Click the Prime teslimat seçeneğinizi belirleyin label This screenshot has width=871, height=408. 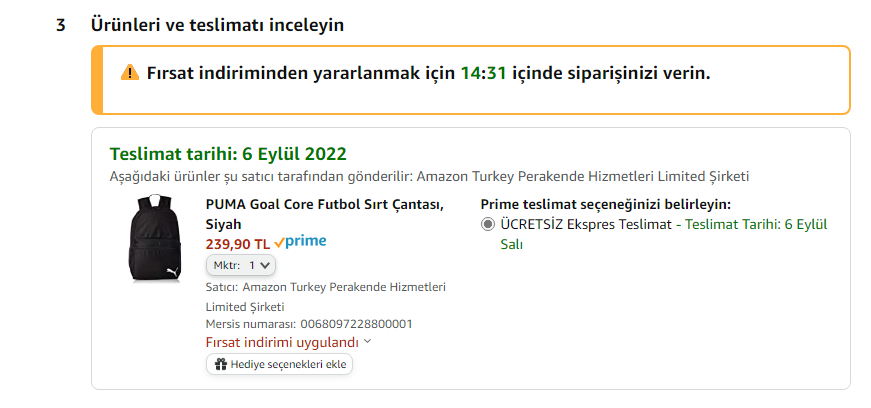coord(606,204)
